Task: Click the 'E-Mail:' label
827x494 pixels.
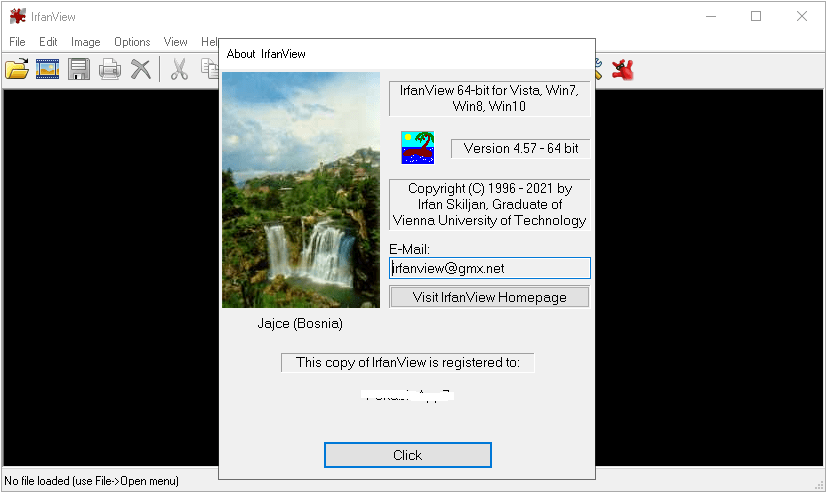Action: pos(409,249)
